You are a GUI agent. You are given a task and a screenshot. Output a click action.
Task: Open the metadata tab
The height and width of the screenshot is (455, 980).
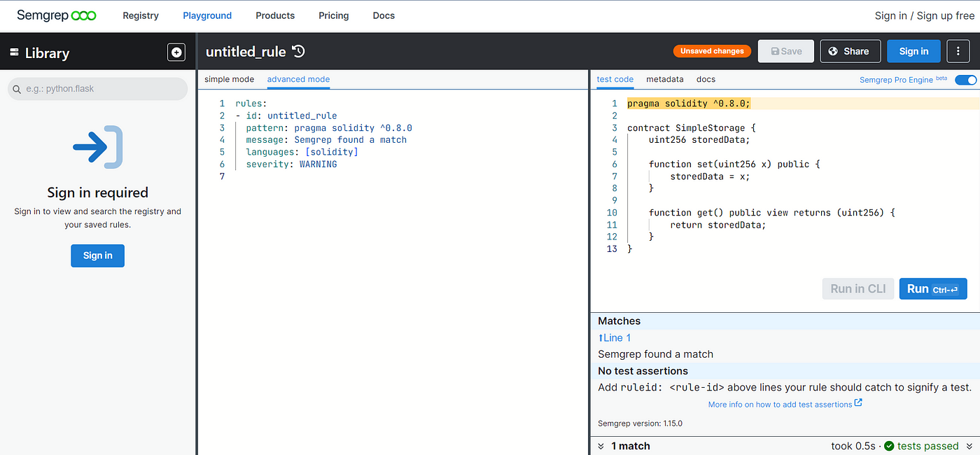[x=665, y=79]
